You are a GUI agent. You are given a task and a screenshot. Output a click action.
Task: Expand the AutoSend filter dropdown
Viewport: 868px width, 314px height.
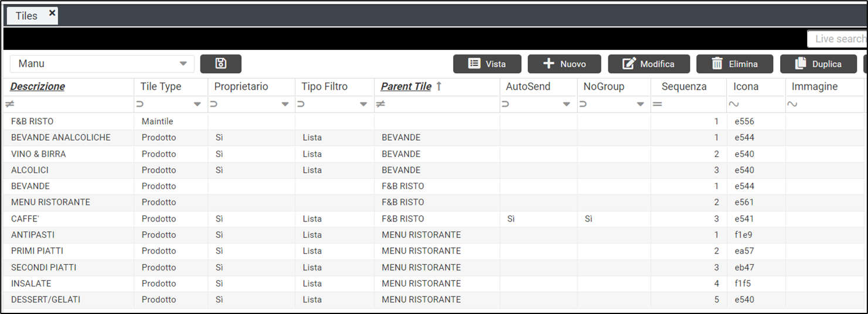click(x=566, y=105)
